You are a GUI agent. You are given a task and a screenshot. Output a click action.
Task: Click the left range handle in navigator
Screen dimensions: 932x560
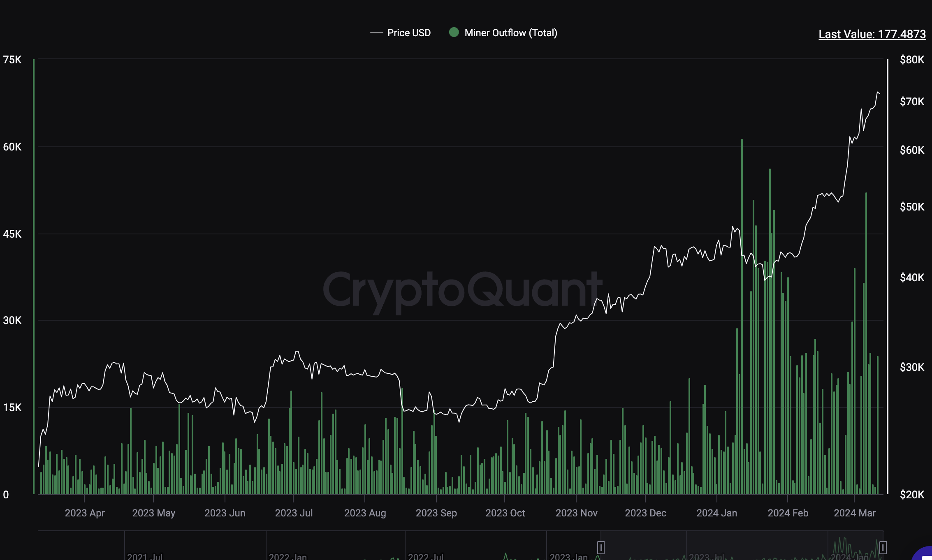pos(600,548)
